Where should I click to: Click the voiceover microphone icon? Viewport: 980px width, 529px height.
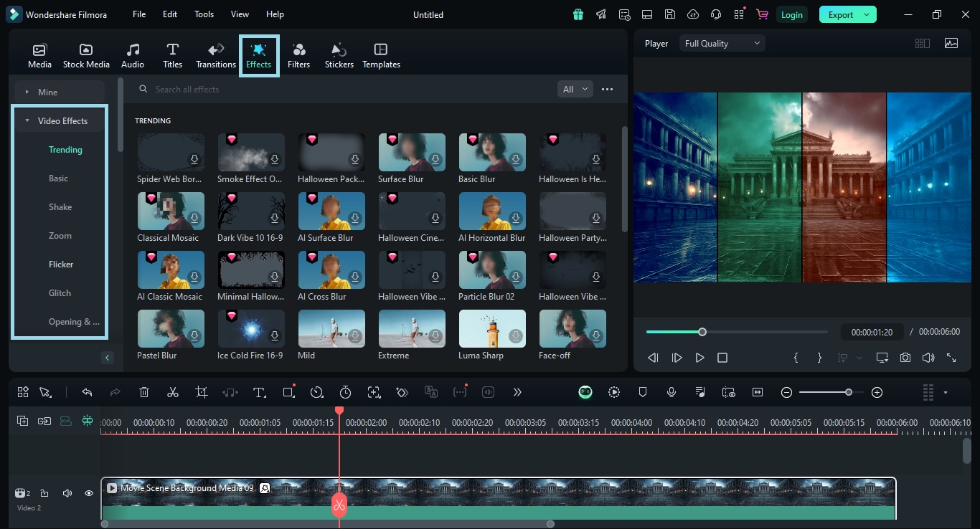672,392
